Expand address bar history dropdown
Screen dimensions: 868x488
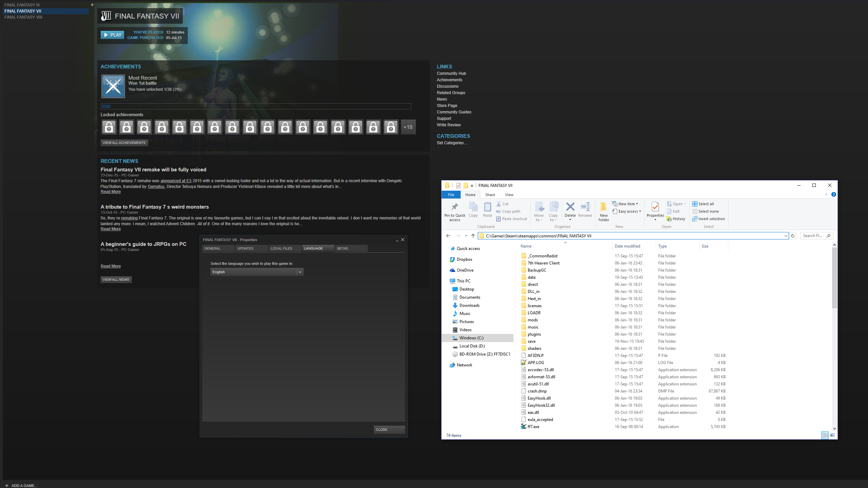click(786, 236)
